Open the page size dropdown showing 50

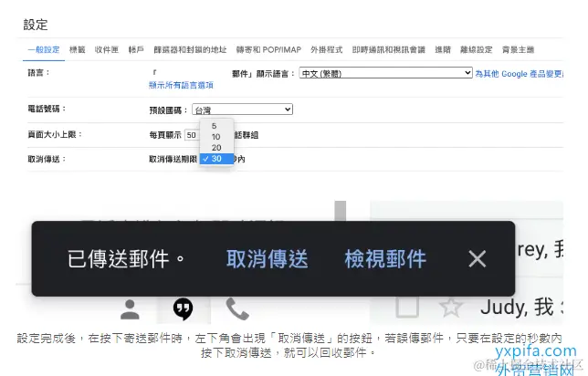[x=192, y=135]
